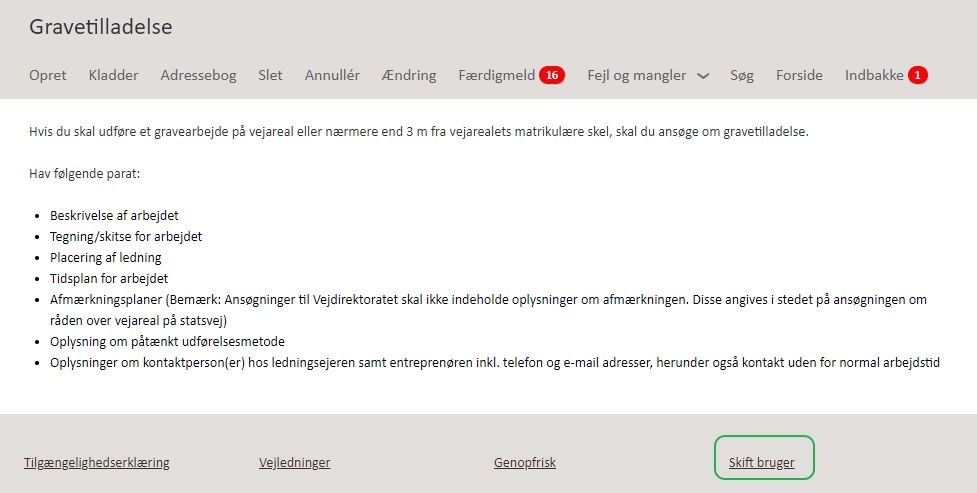Open the Adressebog section
977x493 pixels.
coord(198,75)
